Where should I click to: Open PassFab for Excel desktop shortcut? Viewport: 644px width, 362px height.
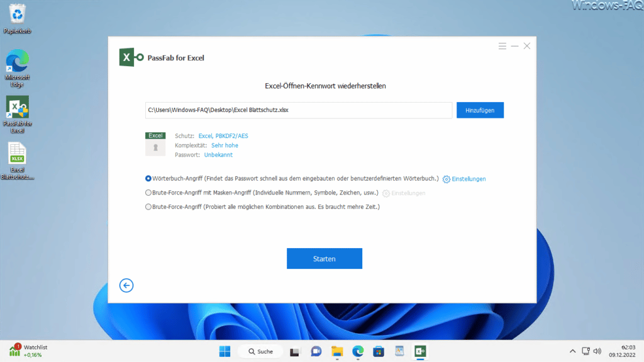tap(17, 115)
